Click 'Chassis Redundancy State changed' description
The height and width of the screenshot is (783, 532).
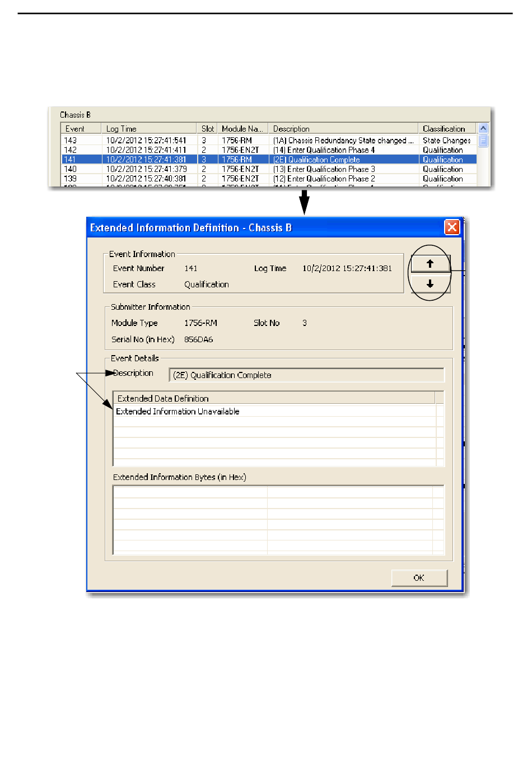tap(344, 141)
